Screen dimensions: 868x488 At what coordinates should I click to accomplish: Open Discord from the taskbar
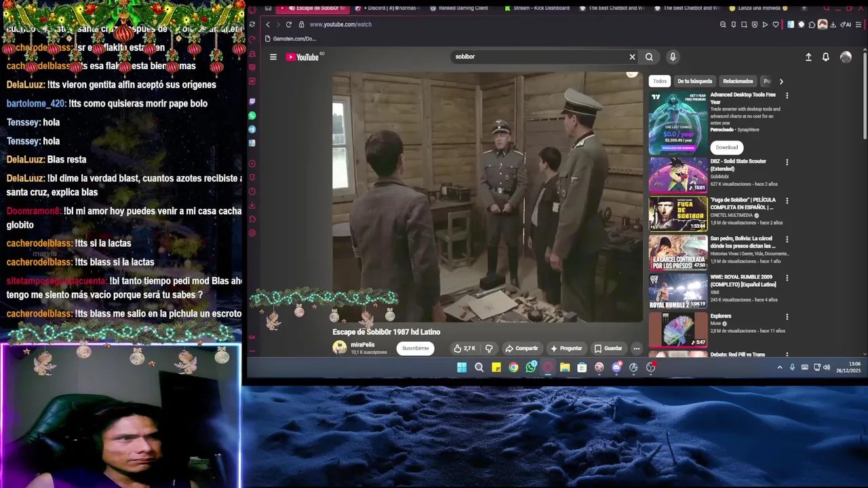(616, 367)
